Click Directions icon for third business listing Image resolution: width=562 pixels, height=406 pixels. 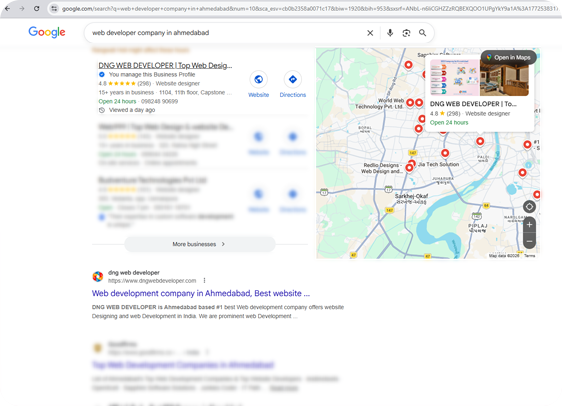click(293, 194)
